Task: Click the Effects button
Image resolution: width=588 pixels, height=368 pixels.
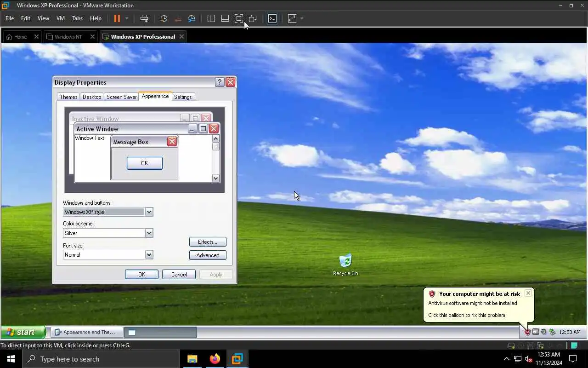Action: coord(208,242)
